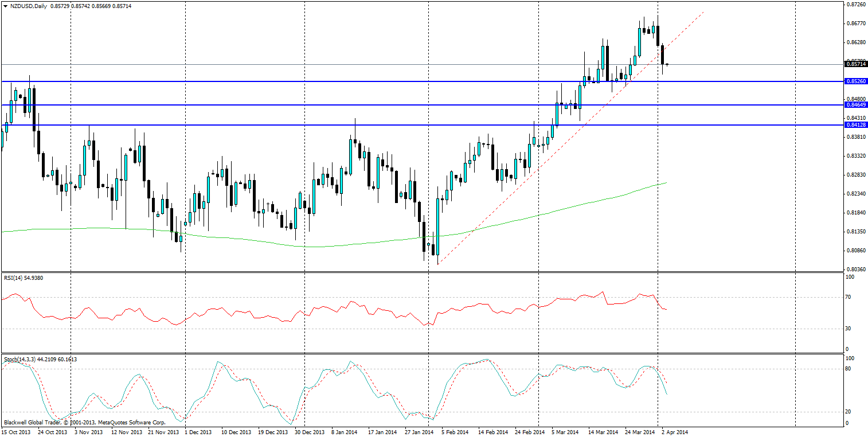Image resolution: width=868 pixels, height=437 pixels.
Task: Click the 2 Apr 2014 date label
Action: [x=675, y=432]
